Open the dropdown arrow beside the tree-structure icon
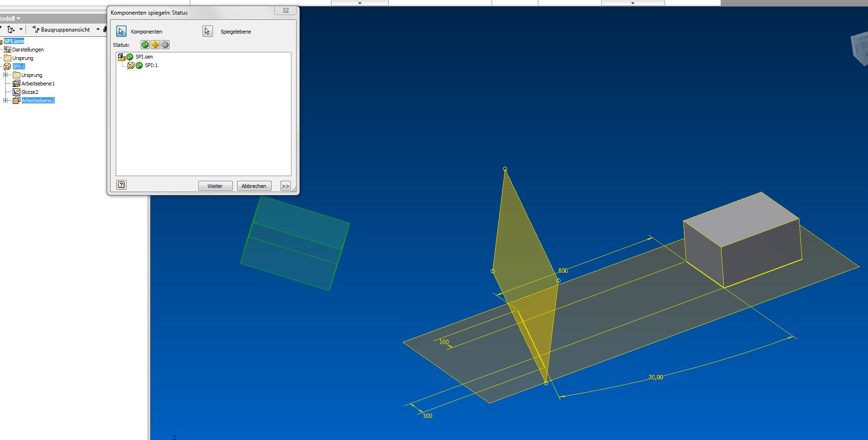Screen dimensions: 868x440 21,29
